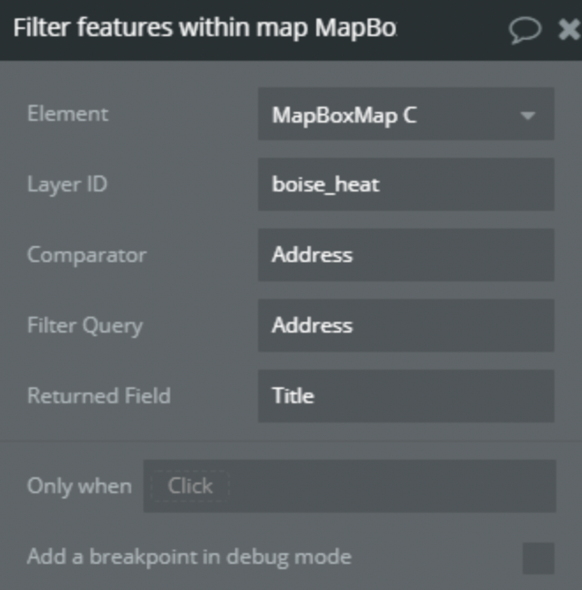Click the Layer ID label
The image size is (582, 590).
[x=67, y=184]
